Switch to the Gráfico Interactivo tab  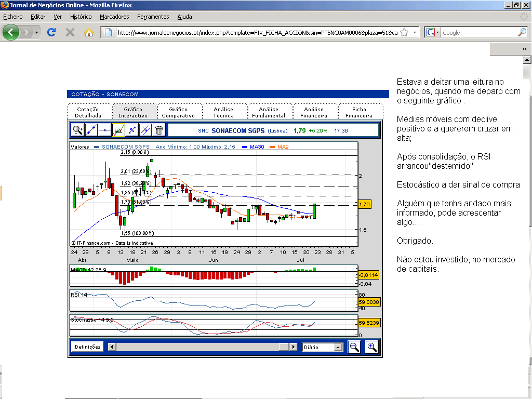click(x=134, y=112)
